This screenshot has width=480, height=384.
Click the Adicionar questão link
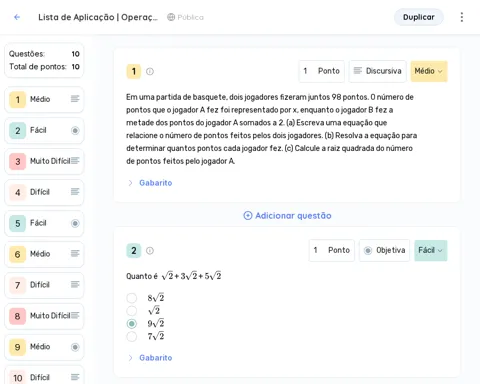287,216
